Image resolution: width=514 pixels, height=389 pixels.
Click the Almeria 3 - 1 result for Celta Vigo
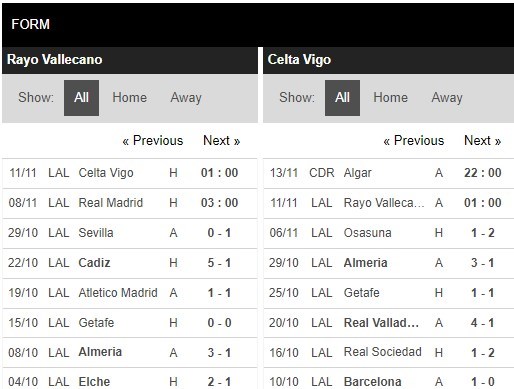click(x=389, y=263)
